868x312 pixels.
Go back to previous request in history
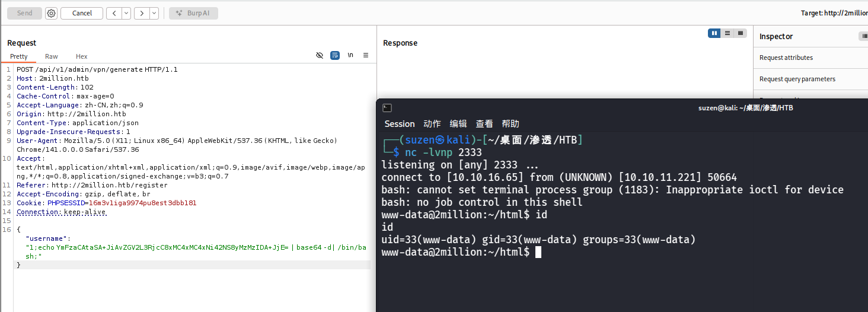[114, 13]
